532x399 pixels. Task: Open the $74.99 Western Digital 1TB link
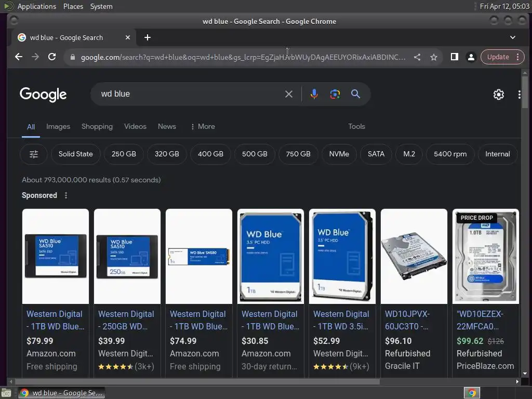pyautogui.click(x=198, y=320)
